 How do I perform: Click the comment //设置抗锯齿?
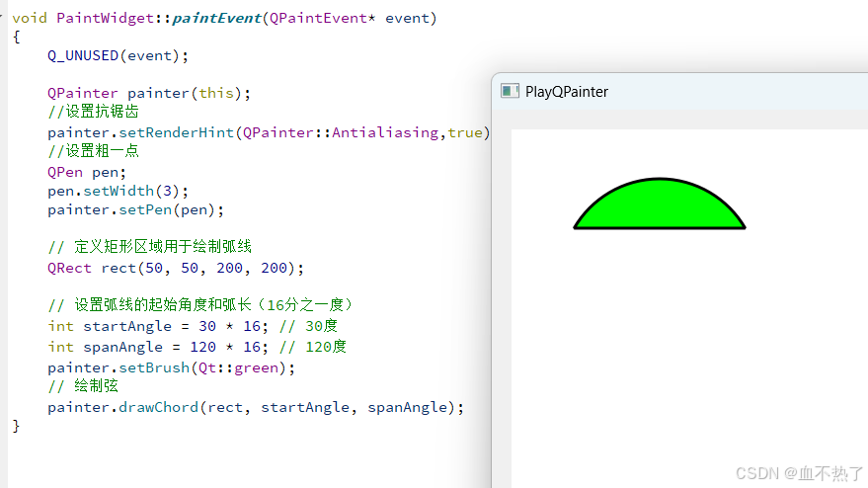[93, 112]
